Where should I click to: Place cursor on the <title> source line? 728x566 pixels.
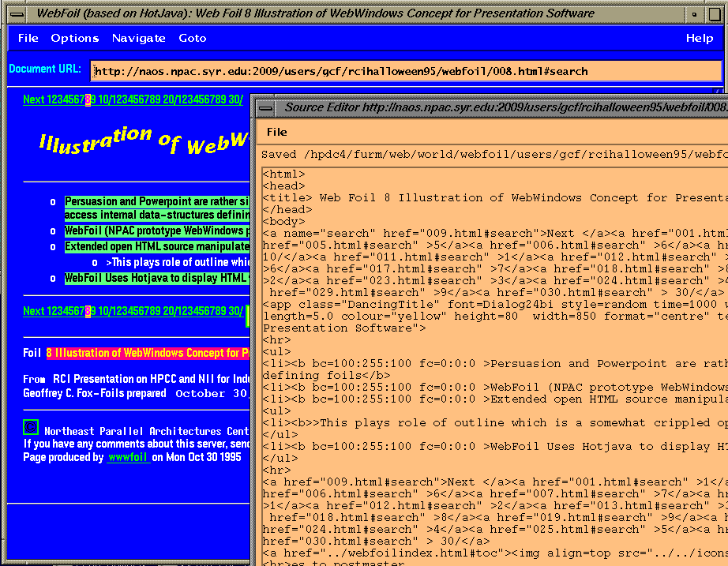tap(495, 198)
